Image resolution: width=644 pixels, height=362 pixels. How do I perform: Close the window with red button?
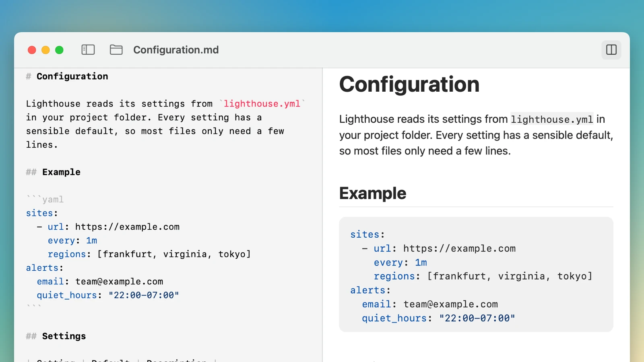point(32,50)
